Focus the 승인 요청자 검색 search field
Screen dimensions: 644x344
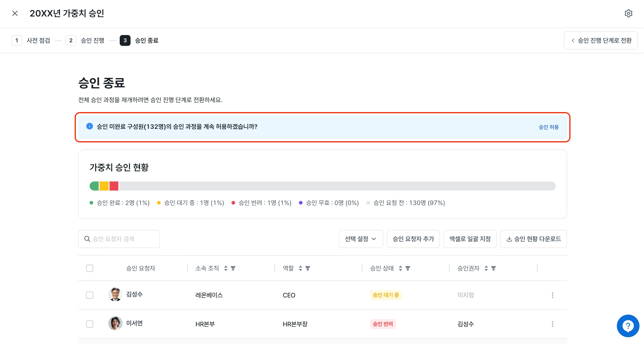tap(119, 239)
